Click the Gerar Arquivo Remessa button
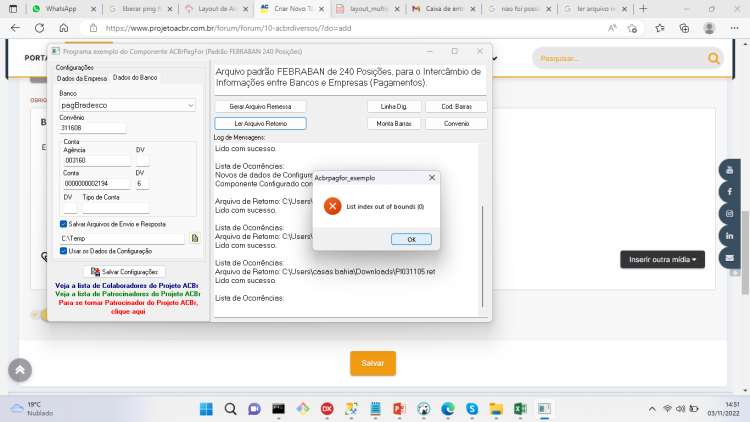 point(260,107)
